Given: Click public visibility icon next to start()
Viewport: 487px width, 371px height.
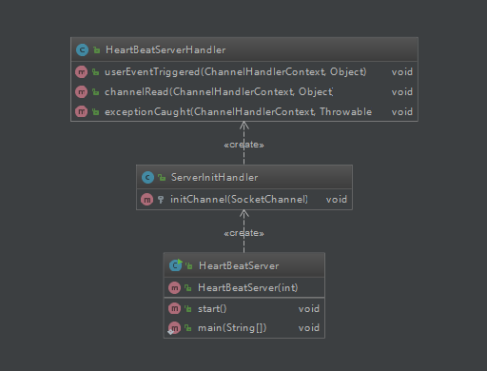Looking at the screenshot, I should pyautogui.click(x=188, y=309).
